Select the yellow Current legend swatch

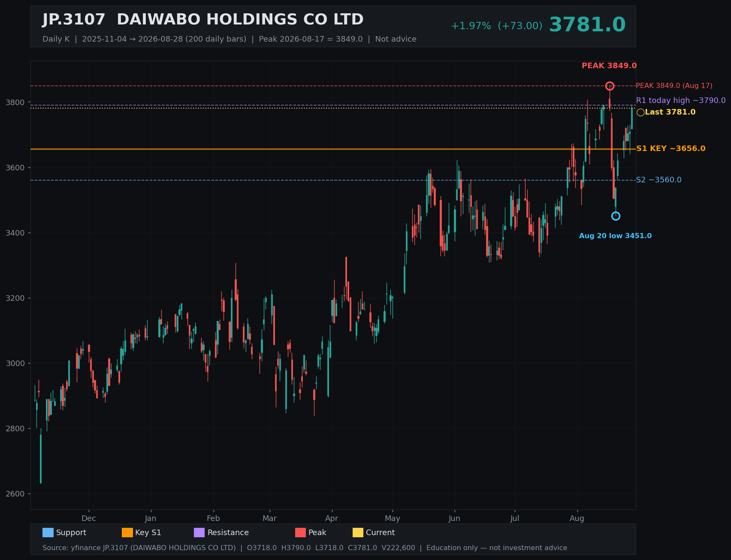coord(358,533)
